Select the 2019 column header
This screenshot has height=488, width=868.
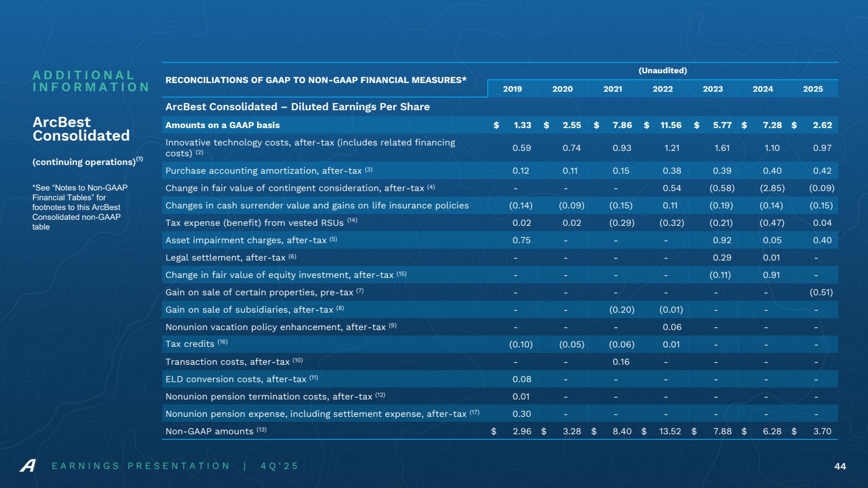click(x=512, y=89)
